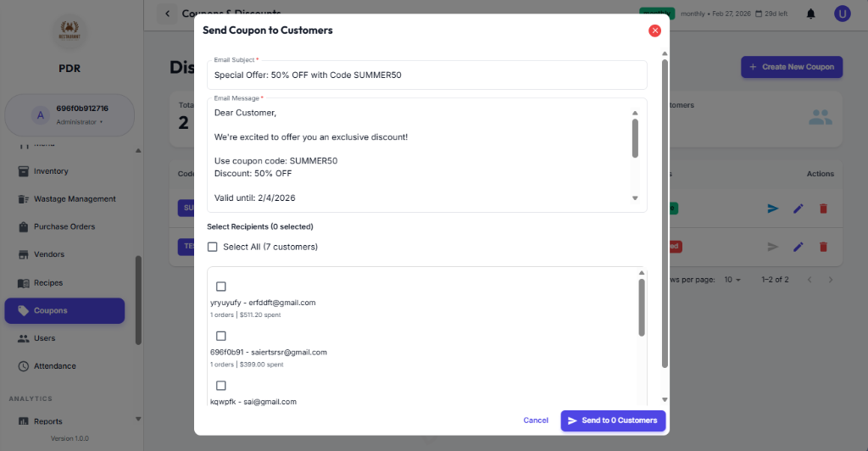Click edit pencil in second coupon row
868x451 pixels.
(798, 247)
